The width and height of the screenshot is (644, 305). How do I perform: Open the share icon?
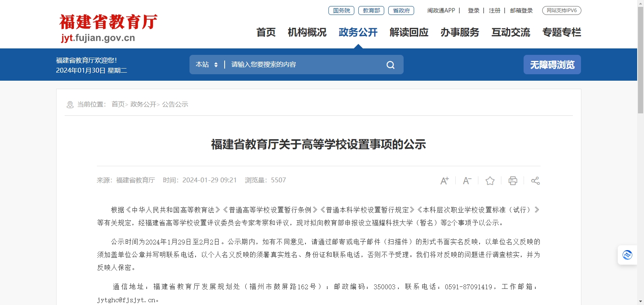click(x=535, y=181)
